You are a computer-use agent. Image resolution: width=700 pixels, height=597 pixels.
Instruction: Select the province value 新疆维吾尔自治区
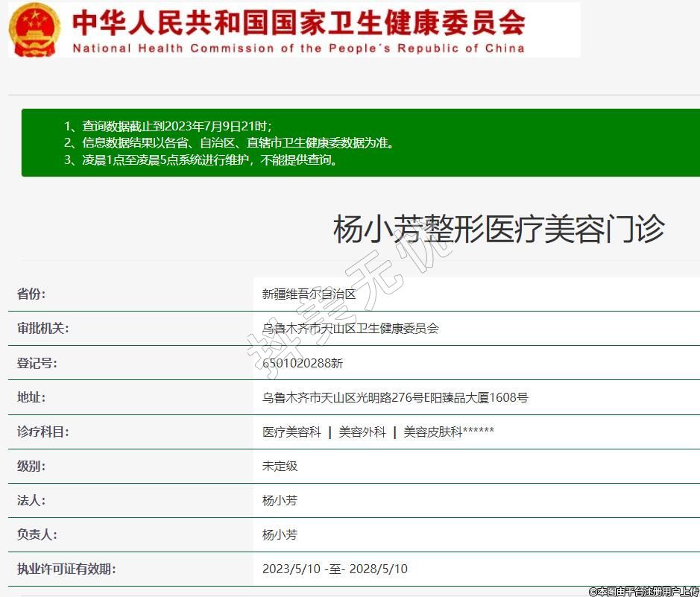309,294
